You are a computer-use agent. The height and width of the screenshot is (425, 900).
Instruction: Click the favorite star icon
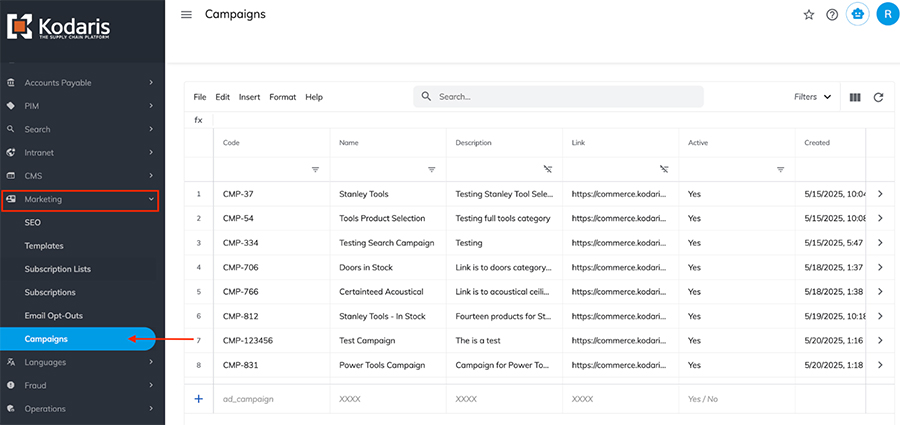coord(809,15)
